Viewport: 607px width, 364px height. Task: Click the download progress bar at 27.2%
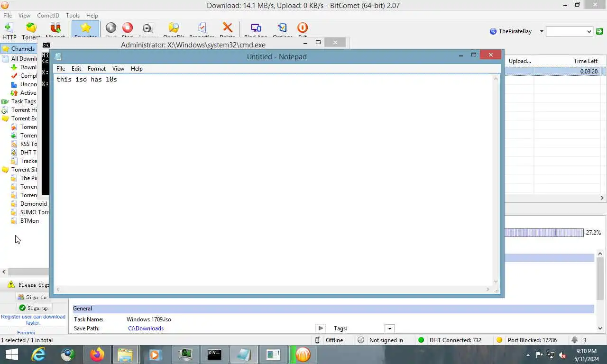click(x=544, y=233)
